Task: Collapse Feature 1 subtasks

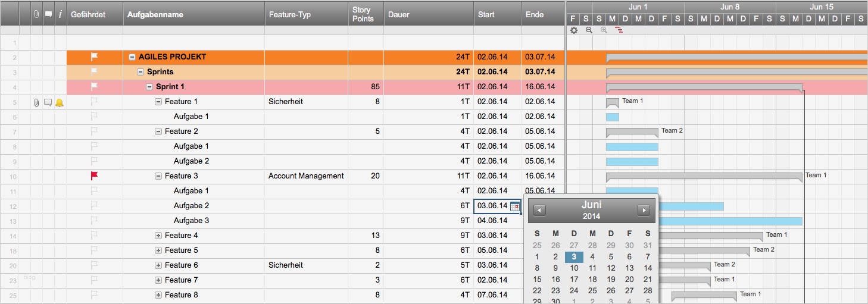Action: pyautogui.click(x=158, y=102)
